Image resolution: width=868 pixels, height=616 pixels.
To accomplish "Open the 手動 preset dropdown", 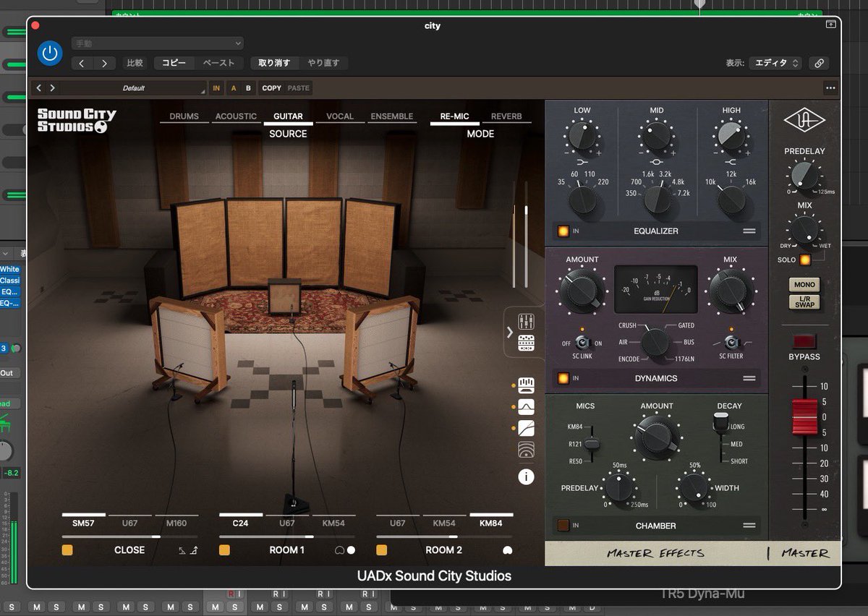I will coord(157,44).
